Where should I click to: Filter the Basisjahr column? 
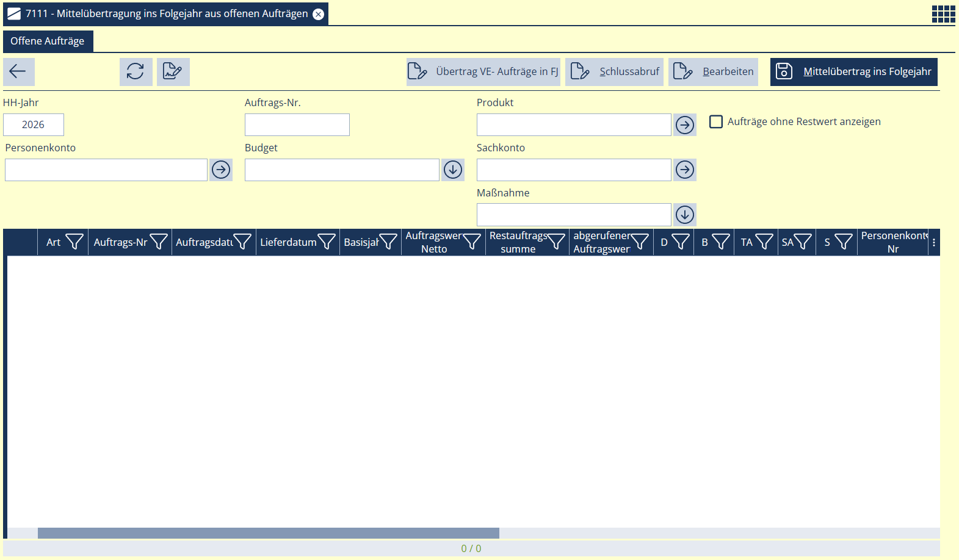(x=388, y=242)
